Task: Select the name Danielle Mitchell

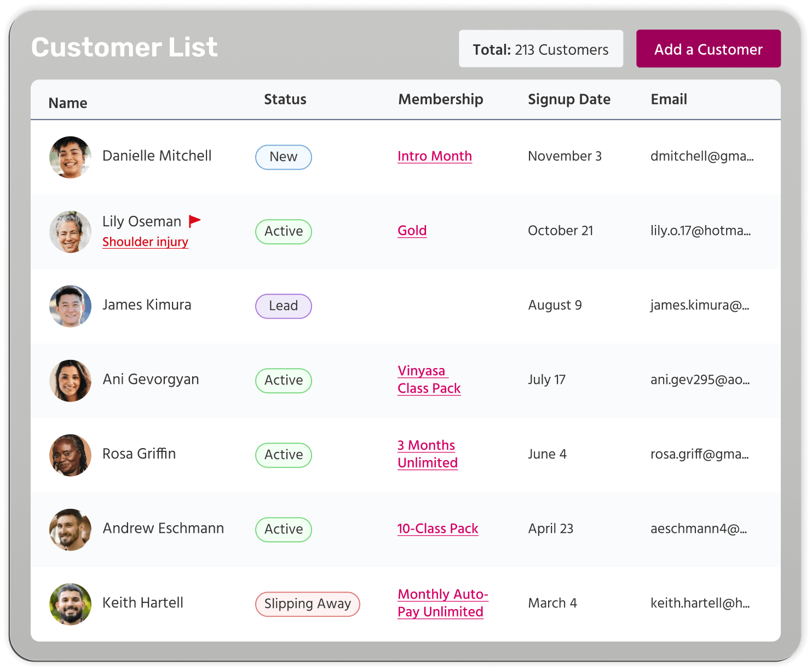Action: click(157, 156)
